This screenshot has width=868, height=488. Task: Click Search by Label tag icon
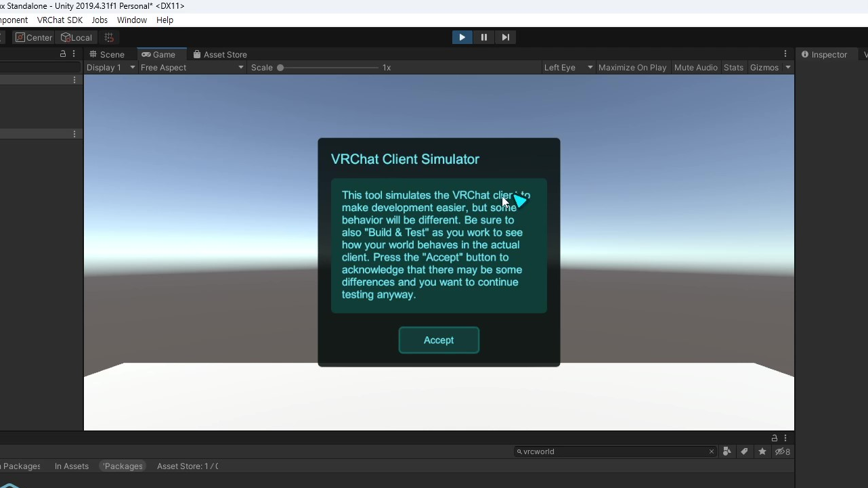click(744, 451)
